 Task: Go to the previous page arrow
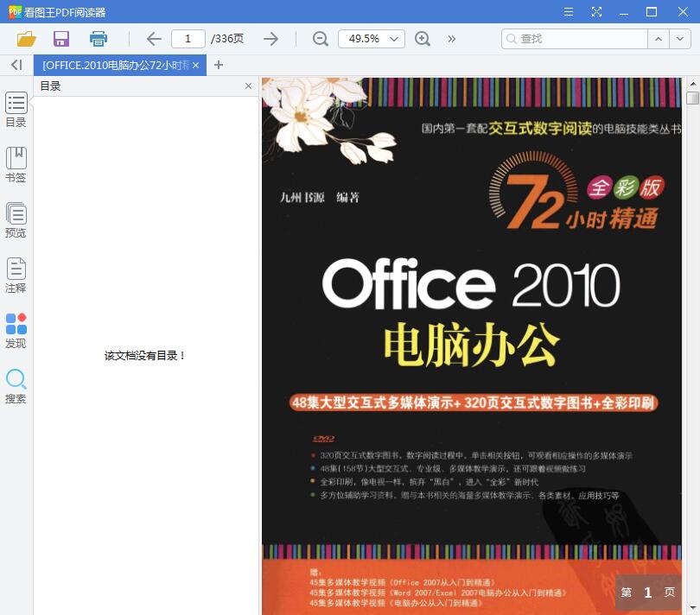[154, 39]
